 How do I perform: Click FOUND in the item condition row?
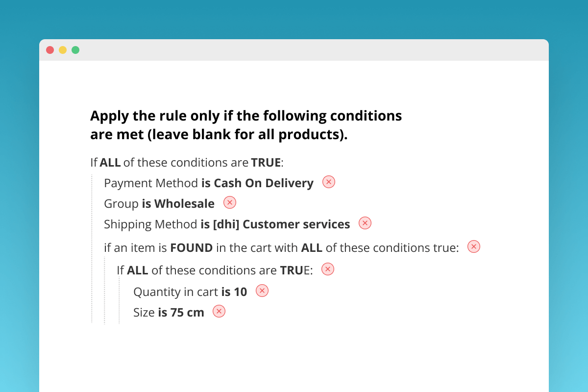pos(192,247)
